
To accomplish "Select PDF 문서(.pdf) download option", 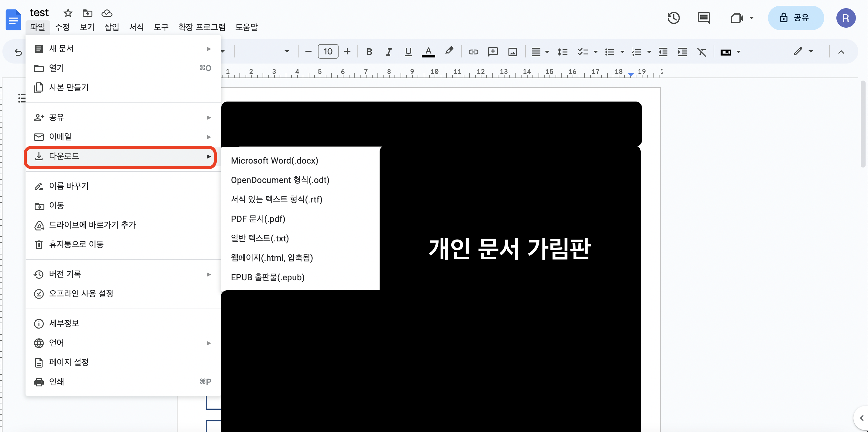I will tap(258, 219).
